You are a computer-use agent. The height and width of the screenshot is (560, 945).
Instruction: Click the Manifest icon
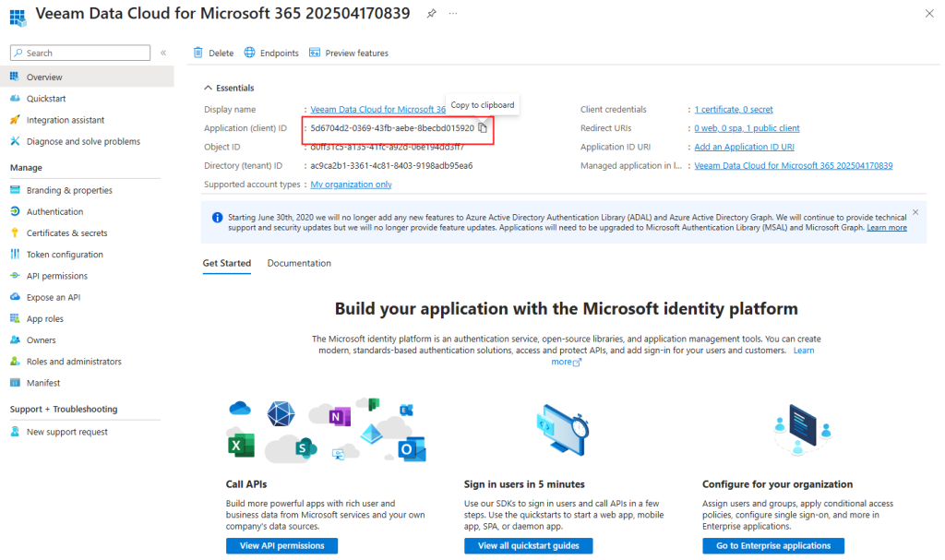point(15,382)
